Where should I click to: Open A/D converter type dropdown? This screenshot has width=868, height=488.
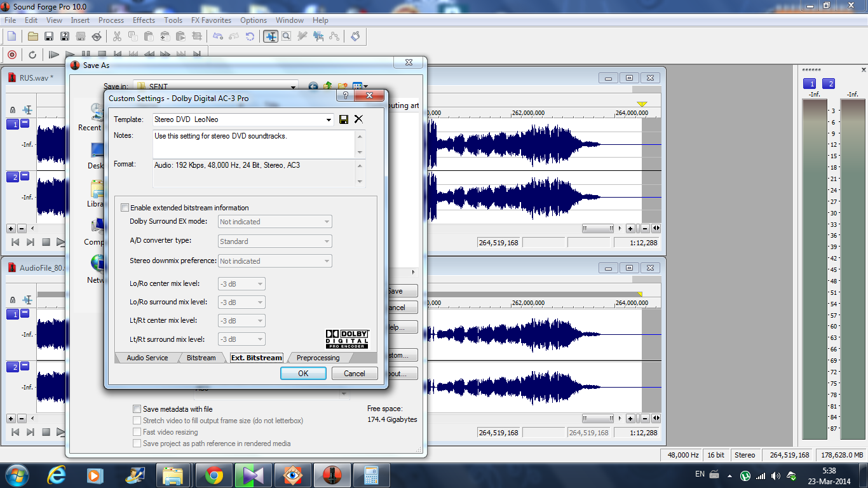pos(275,241)
